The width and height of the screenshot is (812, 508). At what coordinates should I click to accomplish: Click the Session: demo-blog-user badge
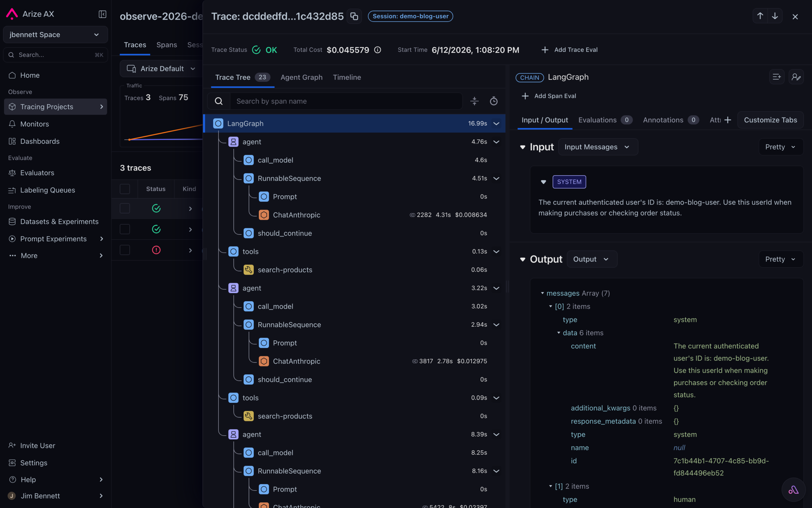tap(410, 16)
